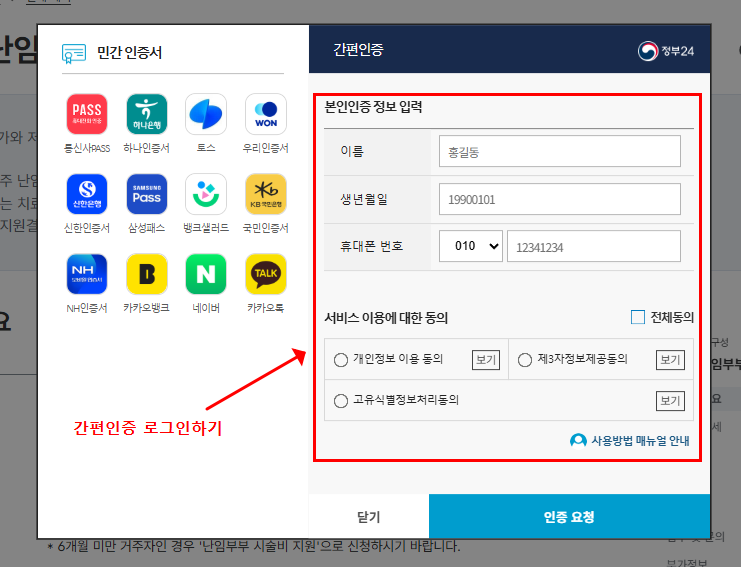View 개인정보 이용 동의 terms via 보기
This screenshot has width=741, height=567.
[x=486, y=360]
